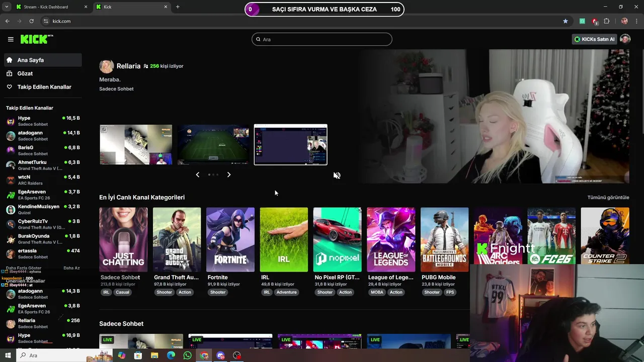
Task: Reload the current page
Action: click(x=31, y=21)
